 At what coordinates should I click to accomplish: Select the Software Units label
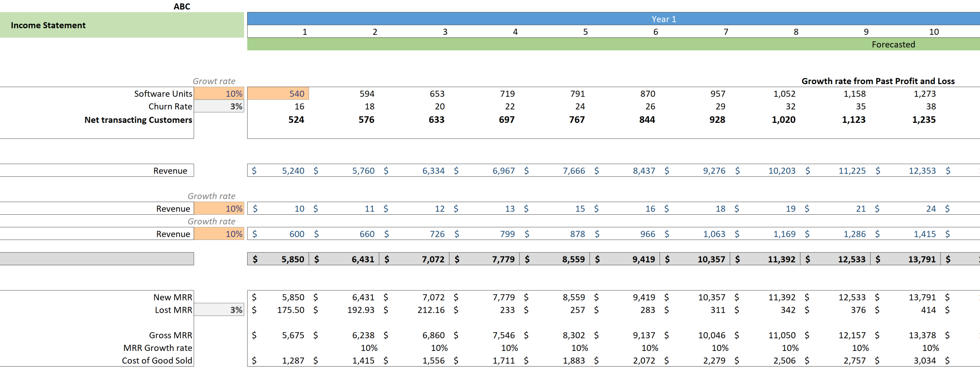point(163,94)
